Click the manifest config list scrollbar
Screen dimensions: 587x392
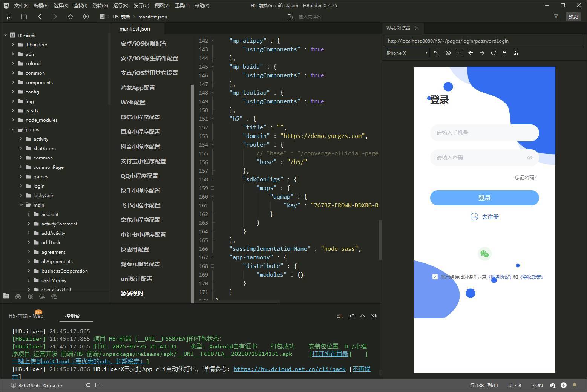[x=192, y=194]
